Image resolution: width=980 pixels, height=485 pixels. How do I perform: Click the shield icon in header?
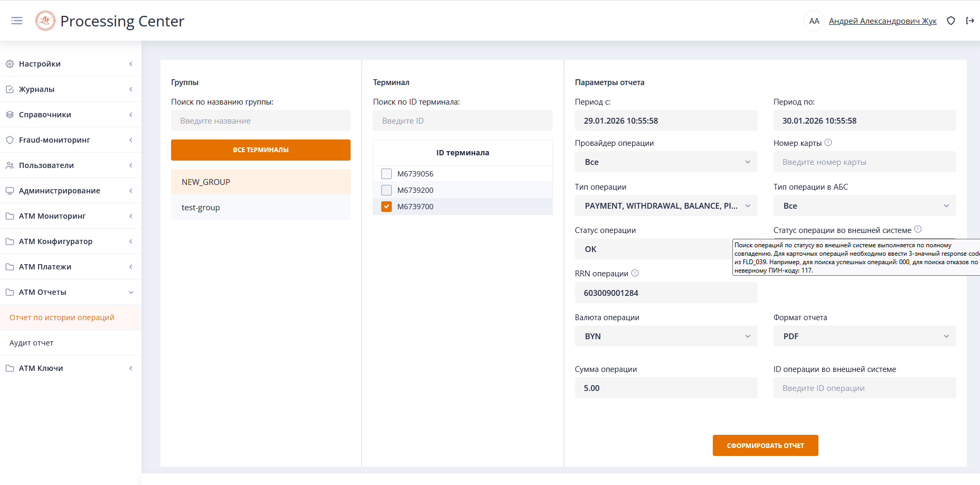coord(951,21)
